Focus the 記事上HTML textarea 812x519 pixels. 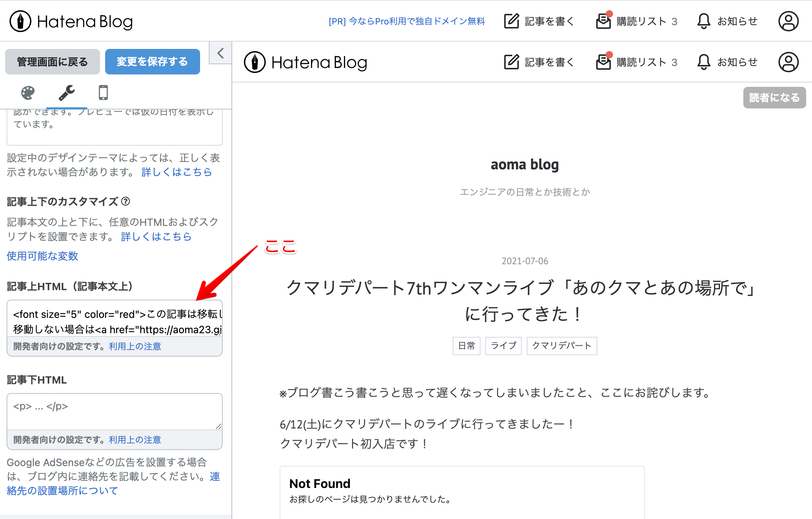click(115, 318)
